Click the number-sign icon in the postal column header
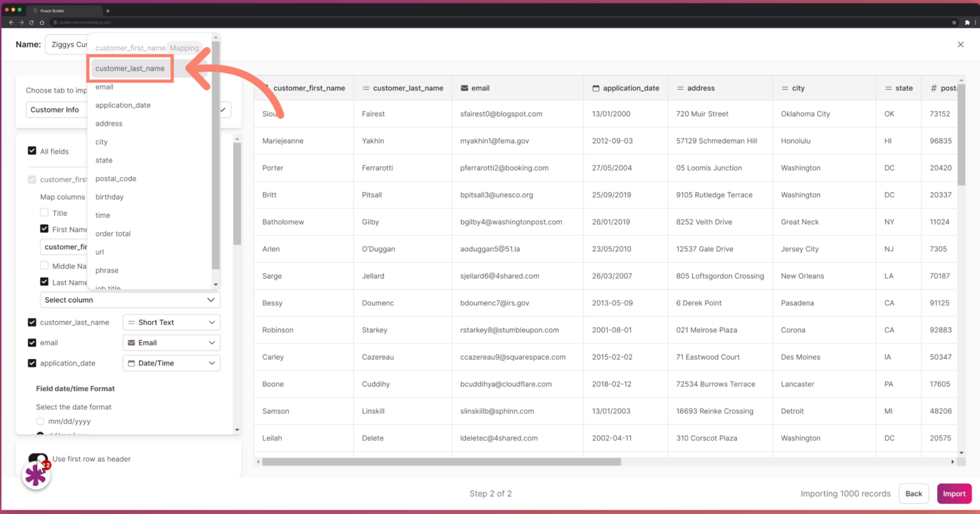The image size is (980, 514). (934, 88)
